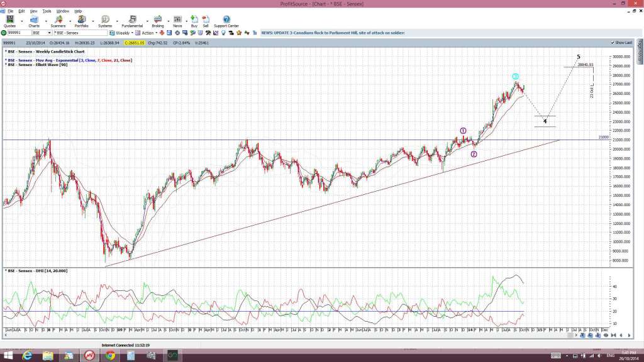The image size is (644, 362).
Task: Click the Sell order icon
Action: pyautogui.click(x=206, y=21)
